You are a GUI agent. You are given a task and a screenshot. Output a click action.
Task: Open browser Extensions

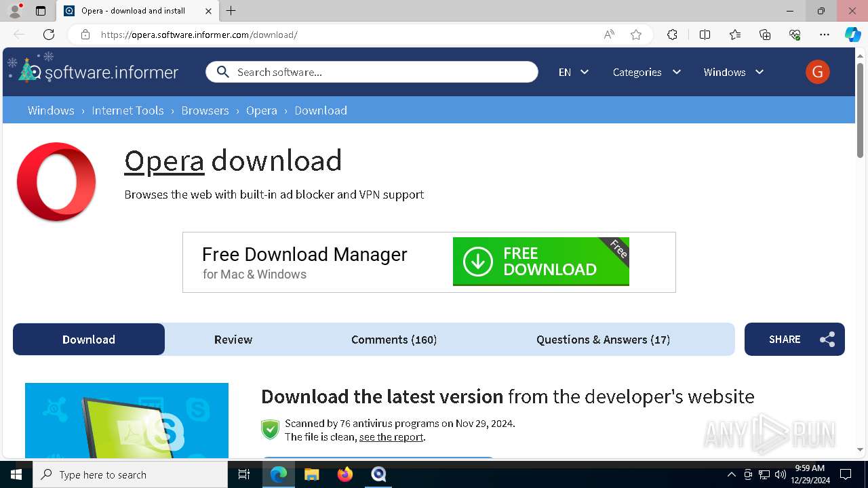(x=672, y=35)
